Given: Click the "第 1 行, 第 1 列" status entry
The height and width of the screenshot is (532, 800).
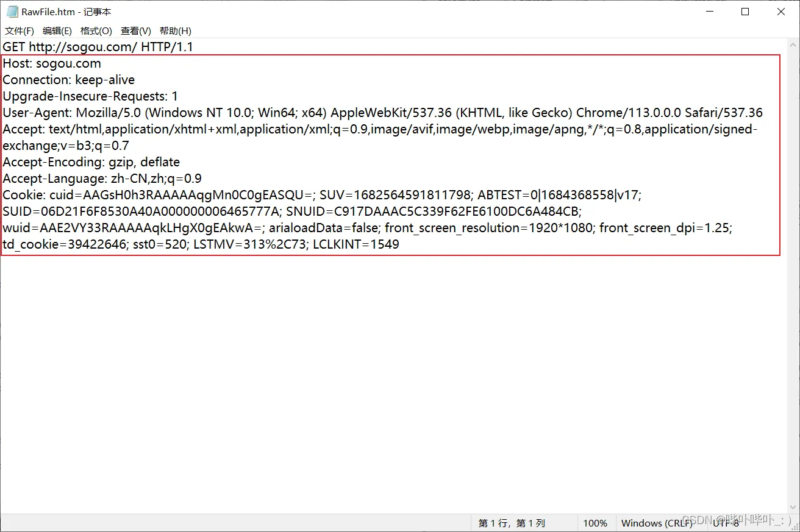Looking at the screenshot, I should click(512, 523).
